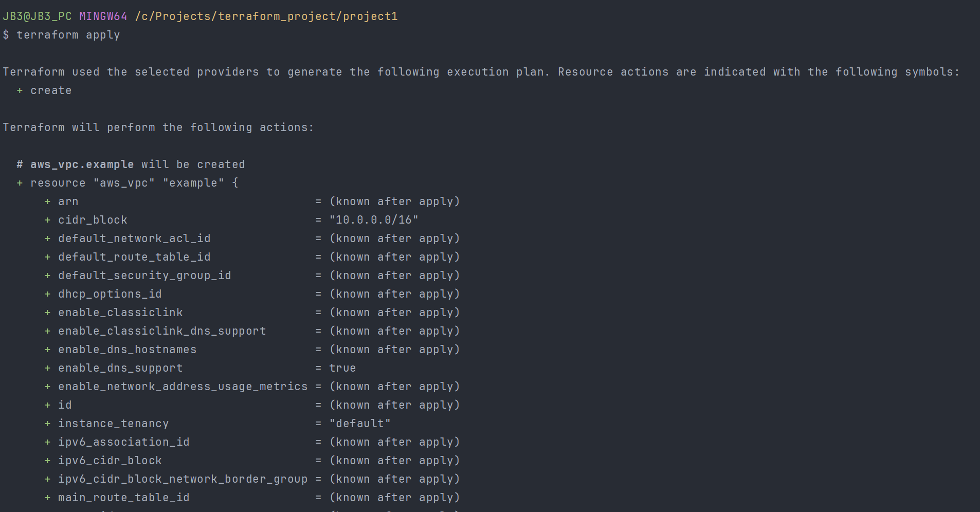Click the default_network_acl_id attribute
The image size is (980, 512).
(134, 239)
